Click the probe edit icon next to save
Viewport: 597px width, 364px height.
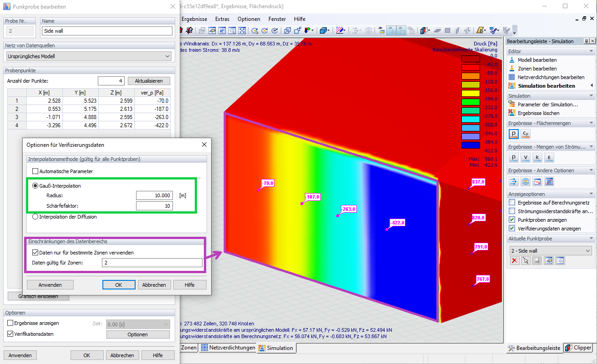[x=549, y=261]
